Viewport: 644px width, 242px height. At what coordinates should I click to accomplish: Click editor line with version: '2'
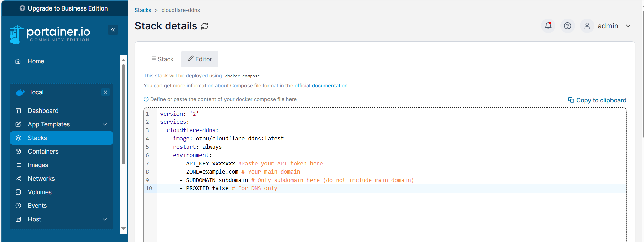pos(179,114)
